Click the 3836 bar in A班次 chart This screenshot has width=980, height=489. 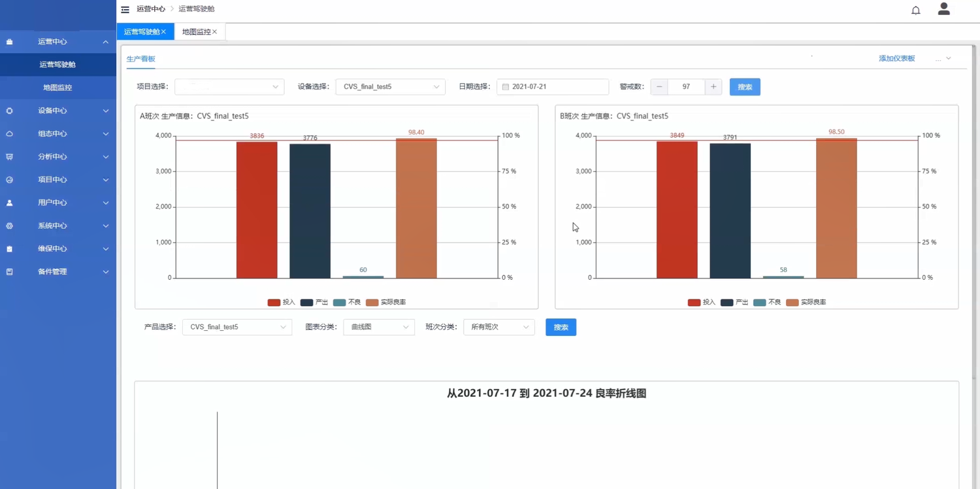tap(257, 210)
